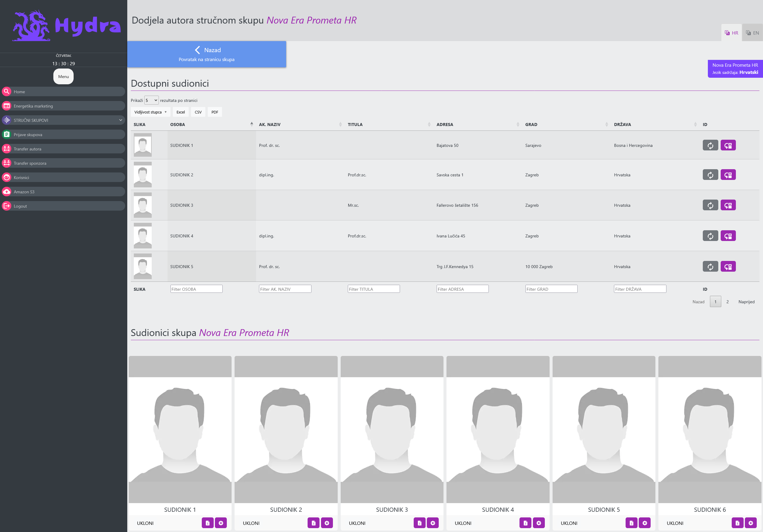The width and height of the screenshot is (763, 532).
Task: Sort table by OSOBA column
Action: (x=211, y=125)
